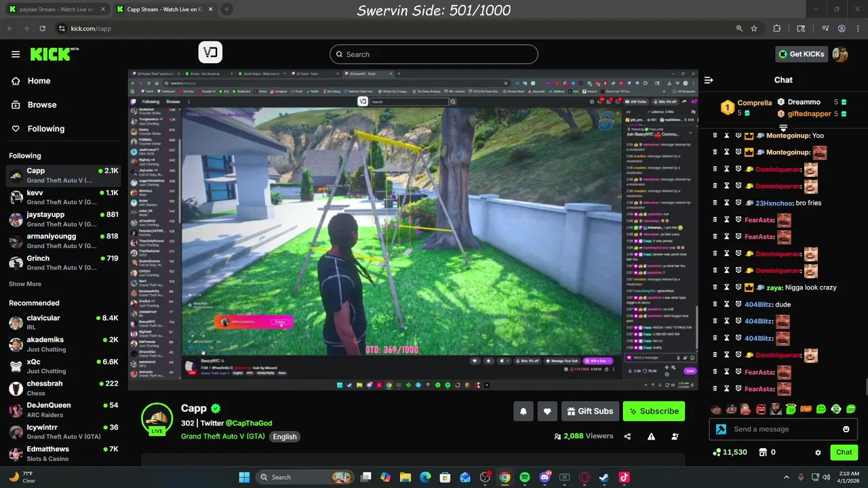Image resolution: width=868 pixels, height=488 pixels.
Task: Open Windows Start menu
Action: tap(244, 477)
